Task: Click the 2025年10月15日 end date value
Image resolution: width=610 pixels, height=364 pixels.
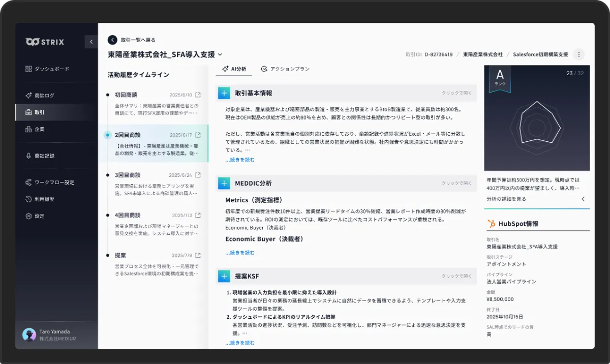Action: pyautogui.click(x=505, y=317)
